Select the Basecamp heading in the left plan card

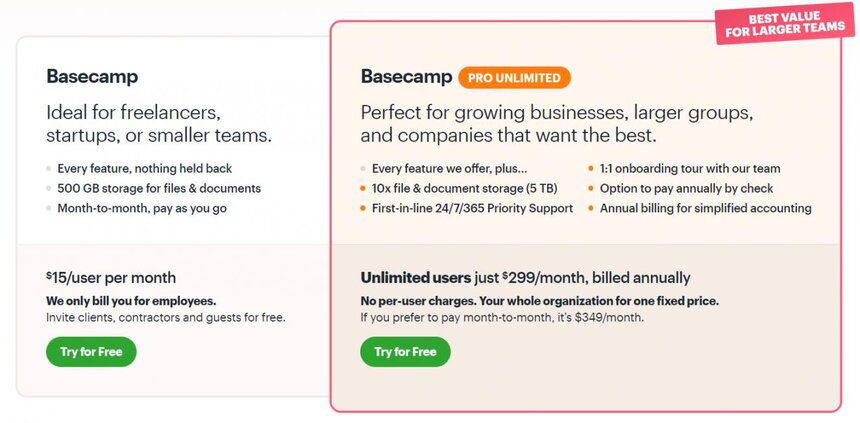pyautogui.click(x=92, y=77)
